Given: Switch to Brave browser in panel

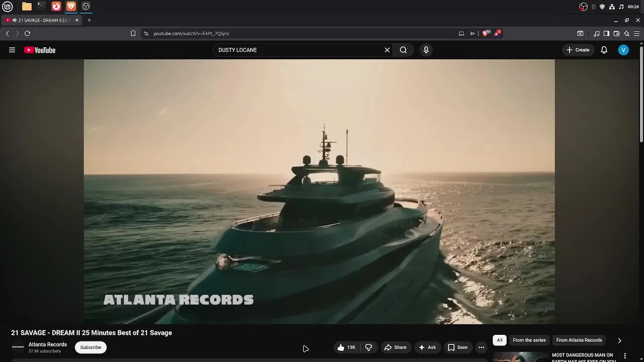Looking at the screenshot, I should tap(71, 7).
